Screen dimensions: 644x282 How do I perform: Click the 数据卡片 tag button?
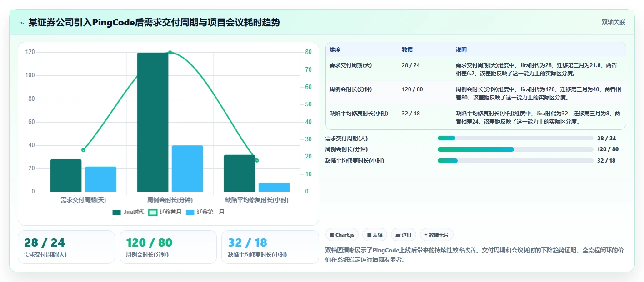point(436,235)
